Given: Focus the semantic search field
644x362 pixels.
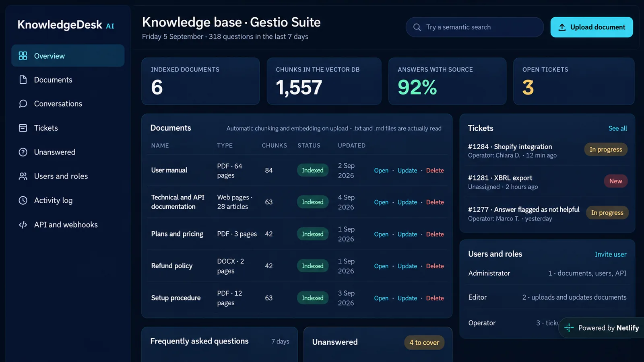Looking at the screenshot, I should pyautogui.click(x=475, y=27).
